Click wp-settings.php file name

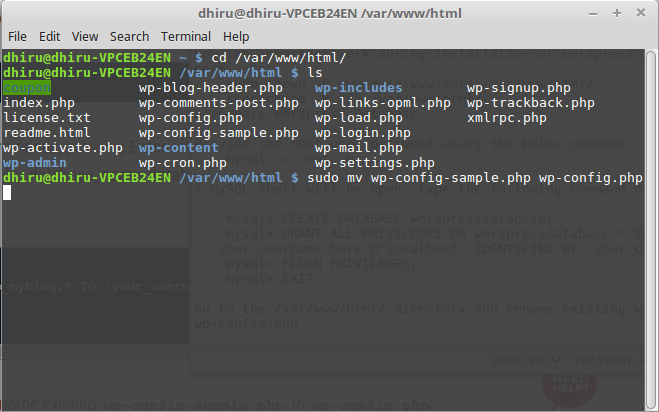[x=374, y=163]
